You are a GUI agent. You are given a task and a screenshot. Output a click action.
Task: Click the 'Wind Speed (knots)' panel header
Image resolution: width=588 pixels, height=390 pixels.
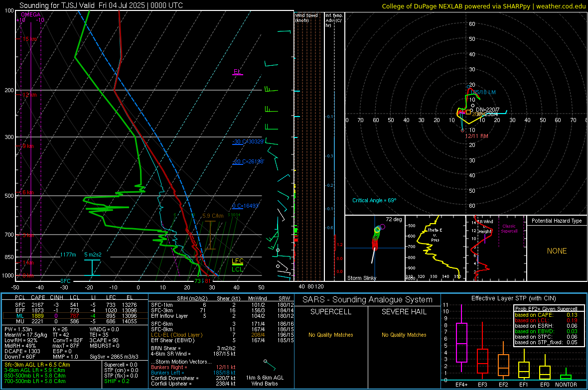[x=306, y=18]
